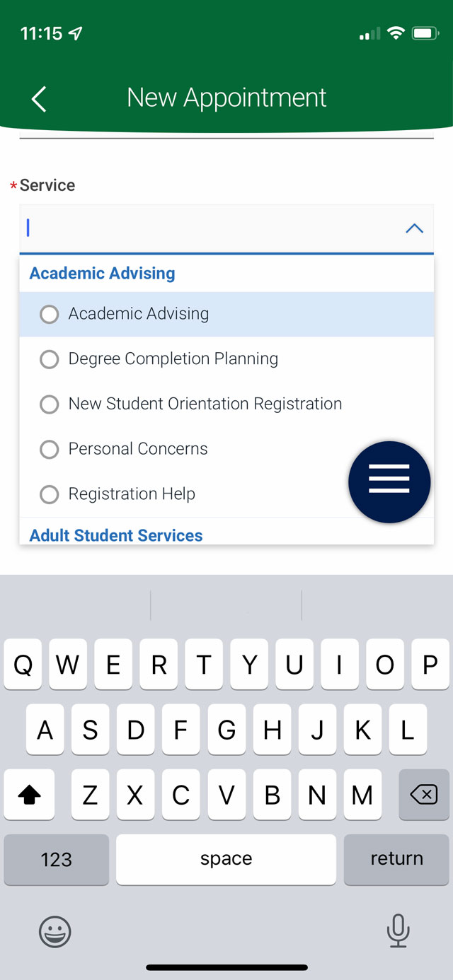Tap the return key
Screen dimensions: 453x980
pos(396,859)
